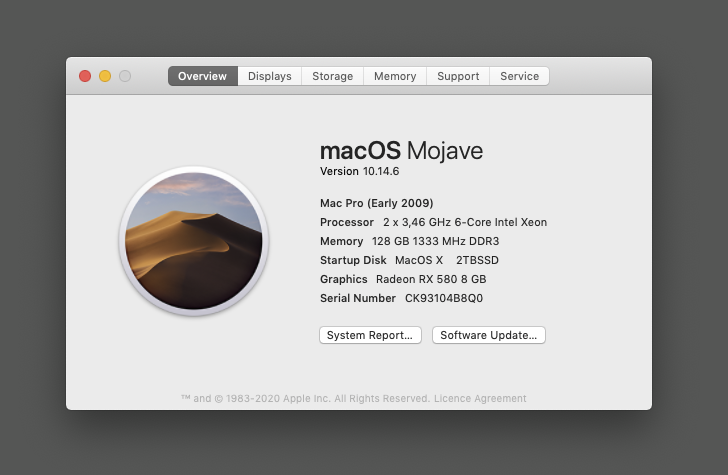Select the serial number CK93104B8Q0
728x475 pixels.
tap(444, 298)
